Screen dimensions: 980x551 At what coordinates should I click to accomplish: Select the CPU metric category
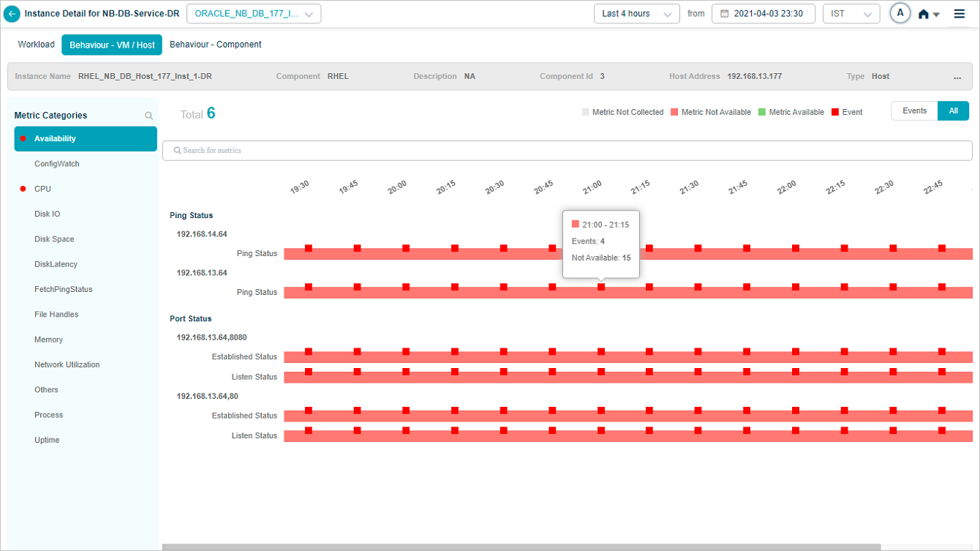coord(42,189)
